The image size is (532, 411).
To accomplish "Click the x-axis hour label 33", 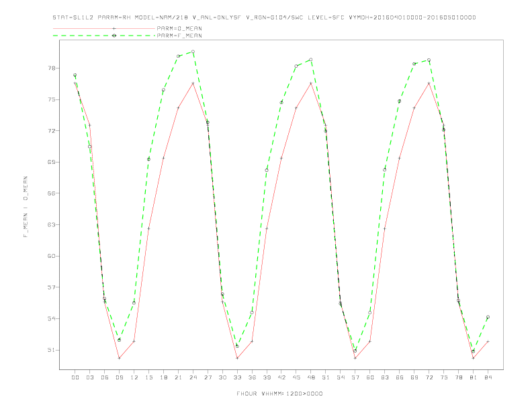I will click(x=237, y=377).
